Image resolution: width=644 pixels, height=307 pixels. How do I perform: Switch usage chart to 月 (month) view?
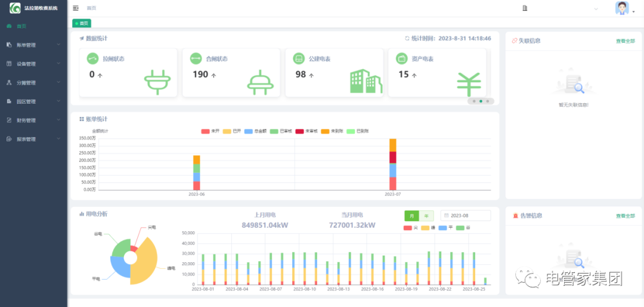[x=411, y=216]
